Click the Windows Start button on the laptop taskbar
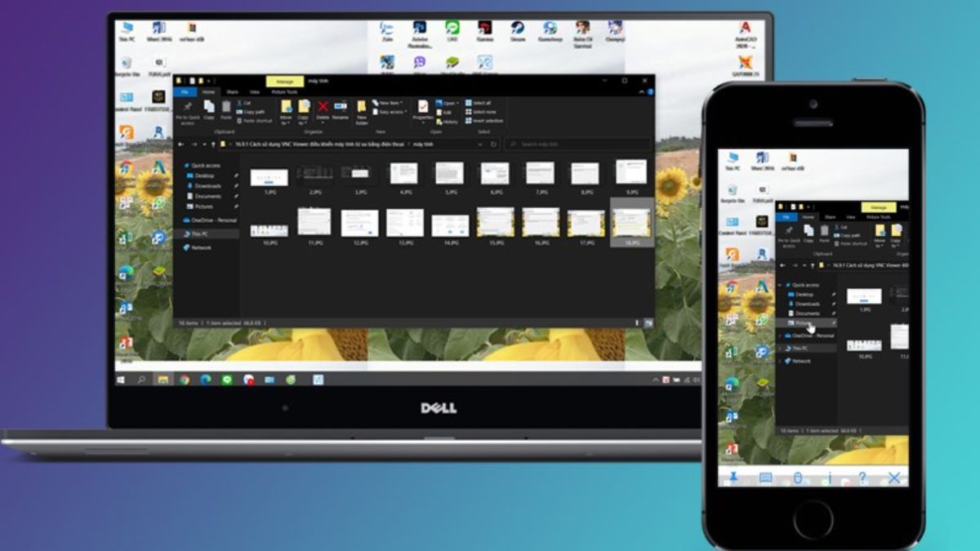The width and height of the screenshot is (980, 551). (x=120, y=380)
